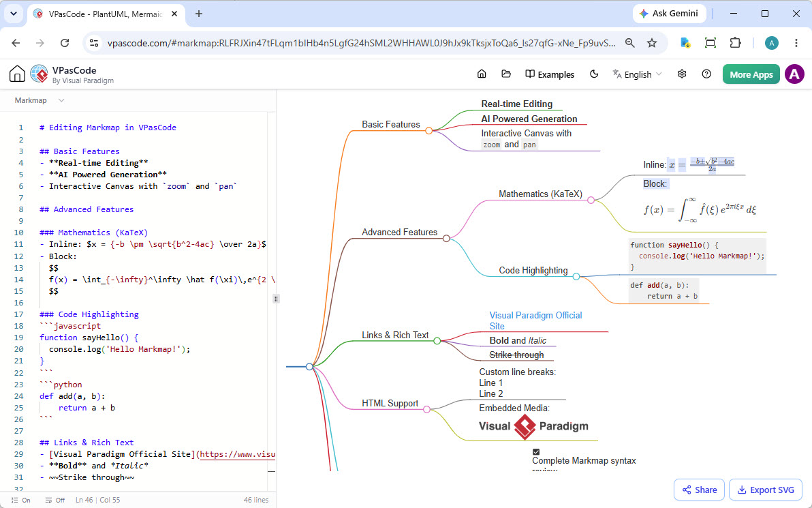
Task: Open the Extensions puzzle menu
Action: 735,43
